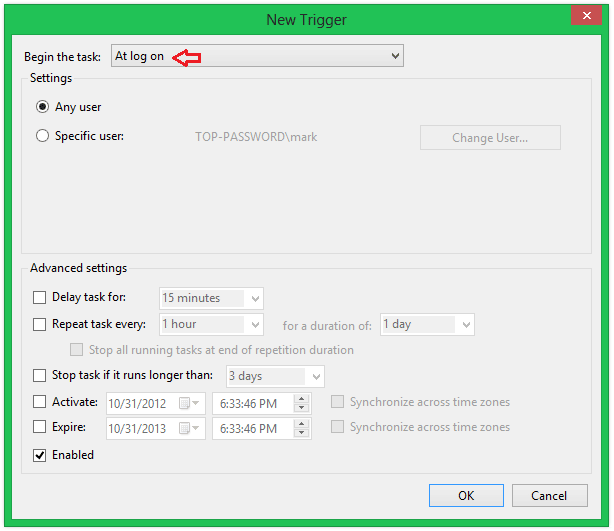Click the Expire time spinner arrows

click(301, 428)
